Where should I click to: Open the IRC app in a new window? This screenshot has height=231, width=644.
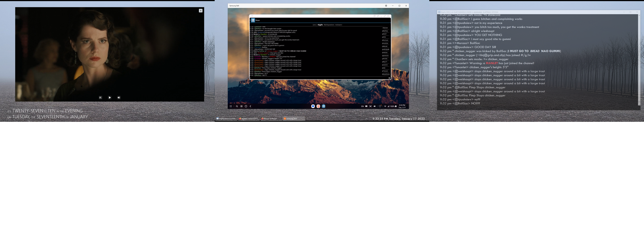point(375,16)
